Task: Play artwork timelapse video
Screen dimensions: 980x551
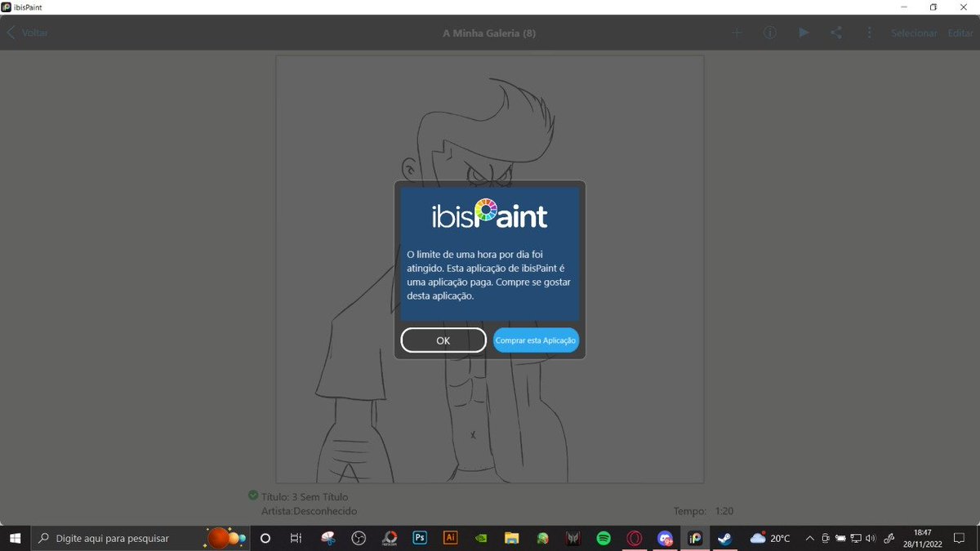Action: [x=804, y=33]
